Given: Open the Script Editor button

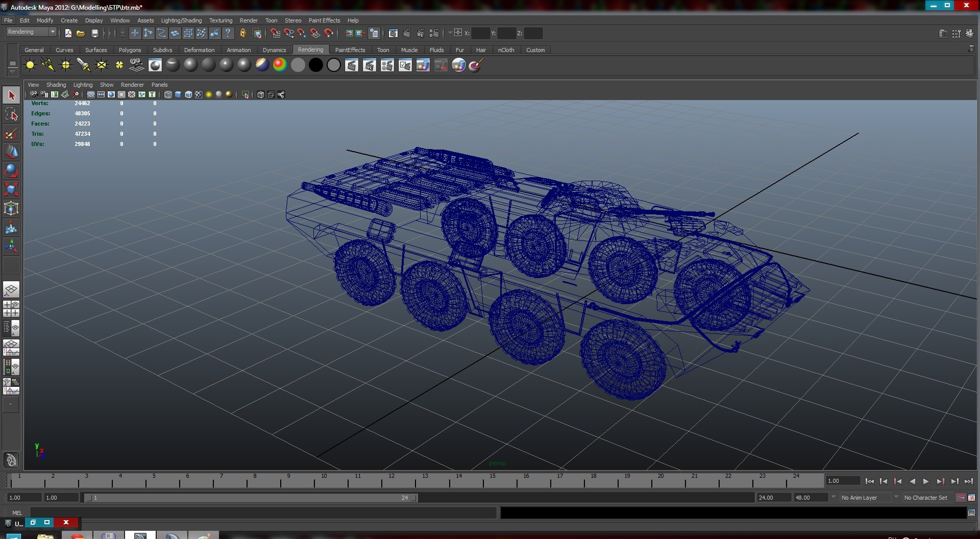Looking at the screenshot, I should 972,513.
